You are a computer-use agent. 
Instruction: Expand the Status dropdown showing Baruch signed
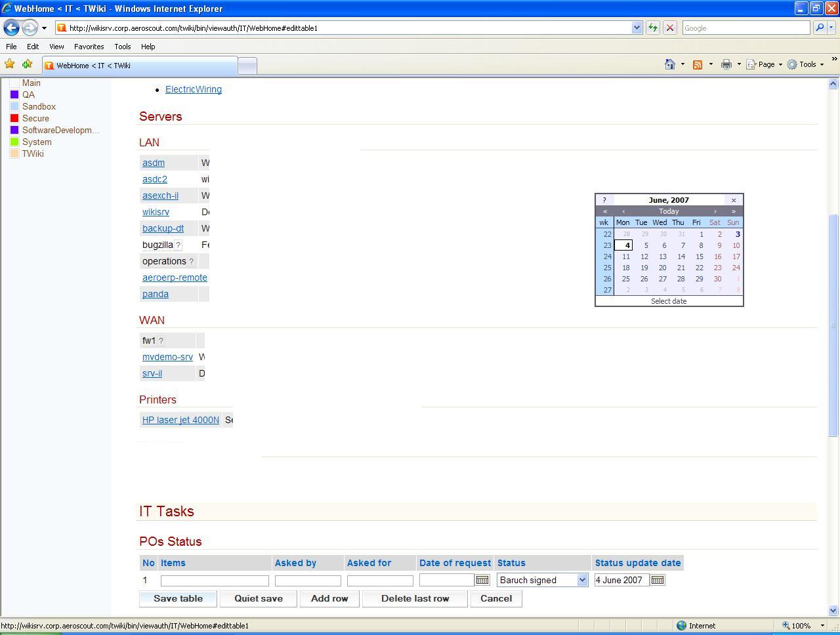(x=581, y=580)
